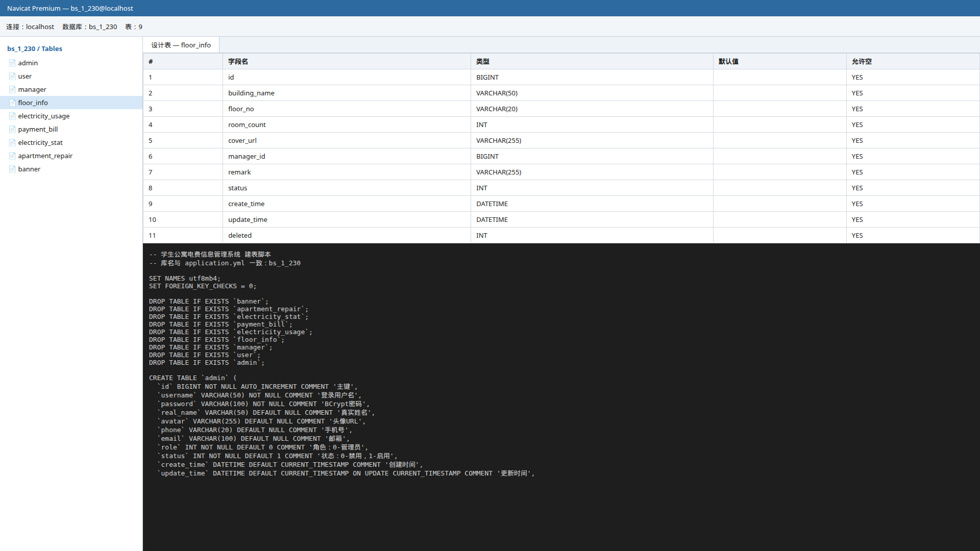Screen dimensions: 980x551
Task: Click the `password` VARCHAR(100) definition line
Action: pos(263,404)
